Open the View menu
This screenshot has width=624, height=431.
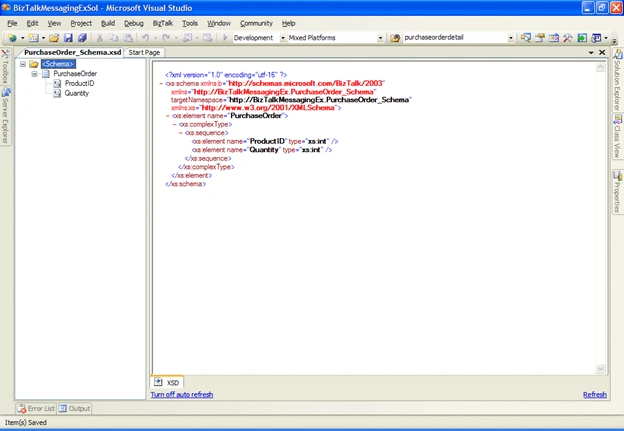(x=55, y=23)
